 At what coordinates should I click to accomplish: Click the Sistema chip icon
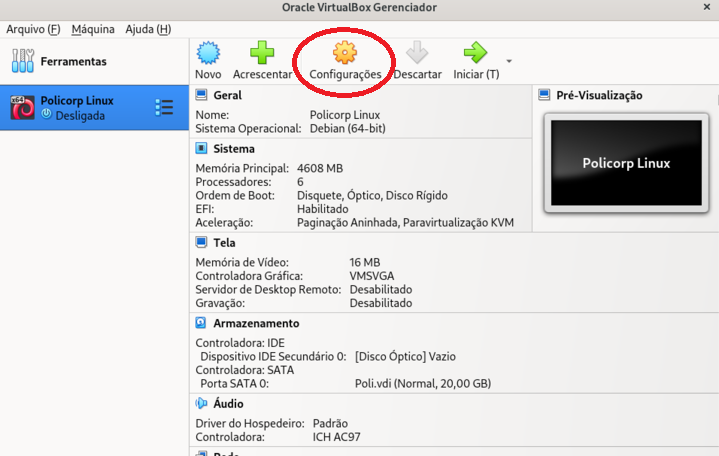pyautogui.click(x=201, y=148)
